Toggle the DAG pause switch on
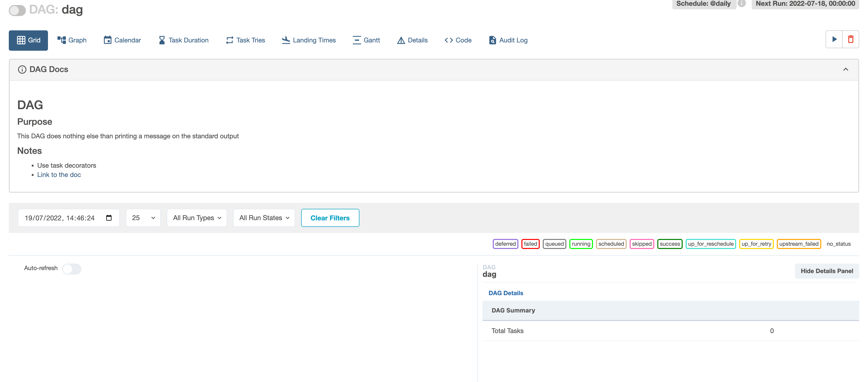This screenshot has width=868, height=382. [17, 11]
